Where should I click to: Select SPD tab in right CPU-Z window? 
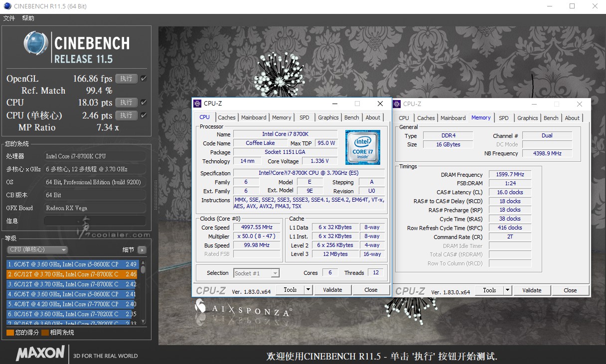(504, 118)
